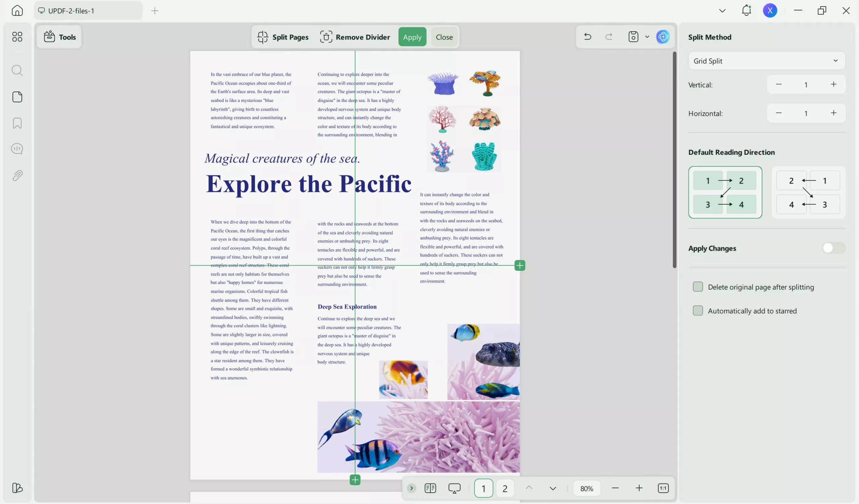The height and width of the screenshot is (504, 859).
Task: Check Automatically add to starred
Action: point(698,310)
